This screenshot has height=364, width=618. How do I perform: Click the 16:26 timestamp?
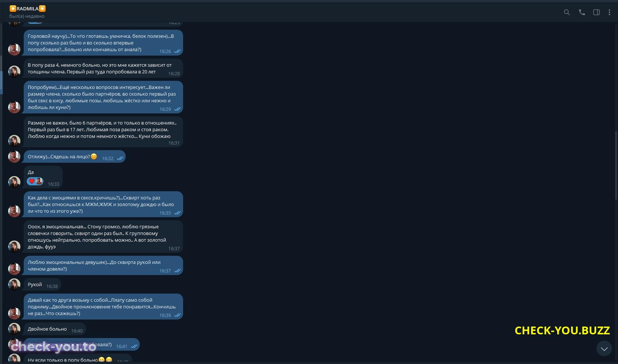[x=165, y=52]
